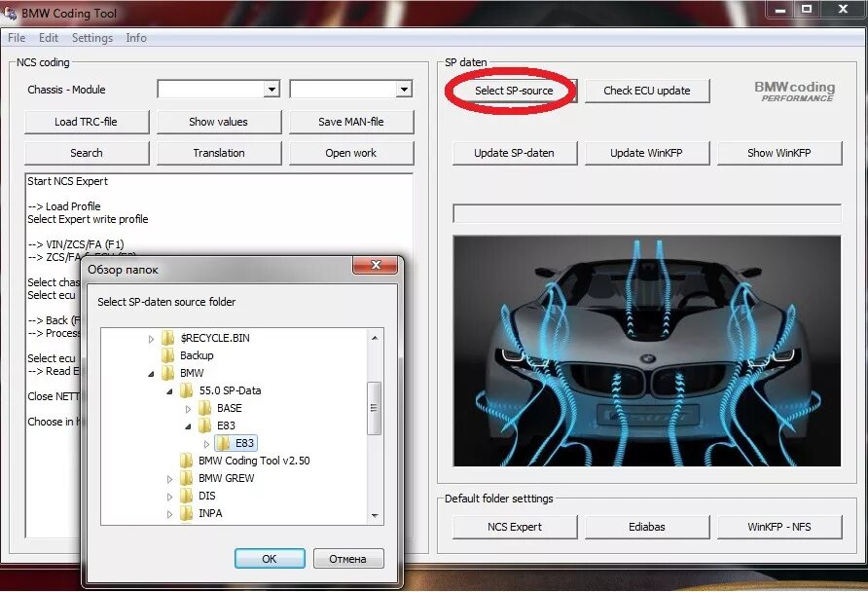Expand the INPA folder node

coord(169,514)
